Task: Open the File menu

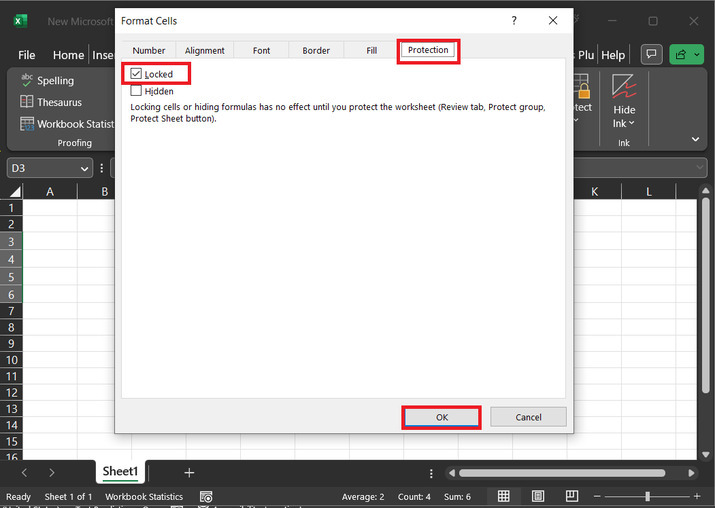Action: (26, 55)
